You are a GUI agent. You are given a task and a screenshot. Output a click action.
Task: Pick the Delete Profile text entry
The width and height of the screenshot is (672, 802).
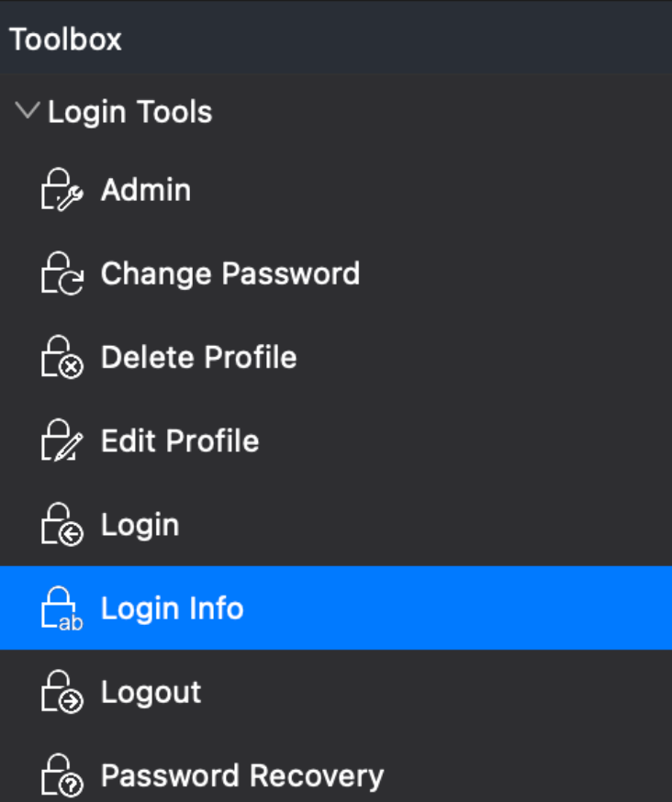pos(198,357)
